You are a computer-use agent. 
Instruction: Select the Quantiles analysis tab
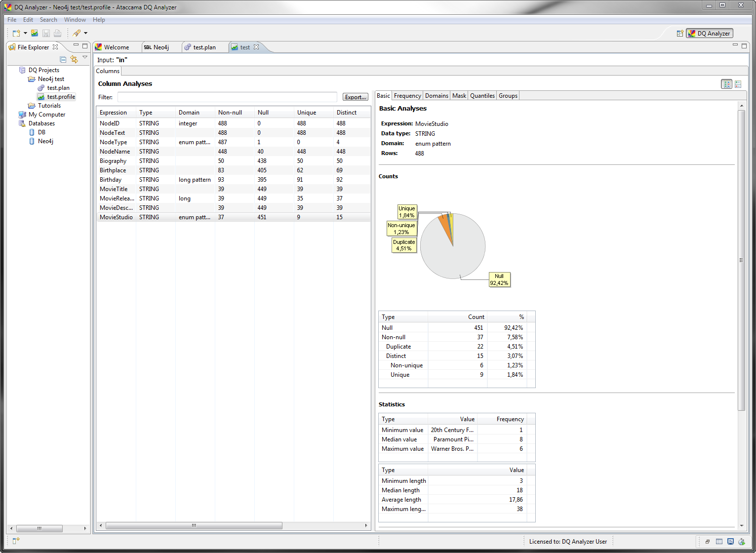coord(482,96)
